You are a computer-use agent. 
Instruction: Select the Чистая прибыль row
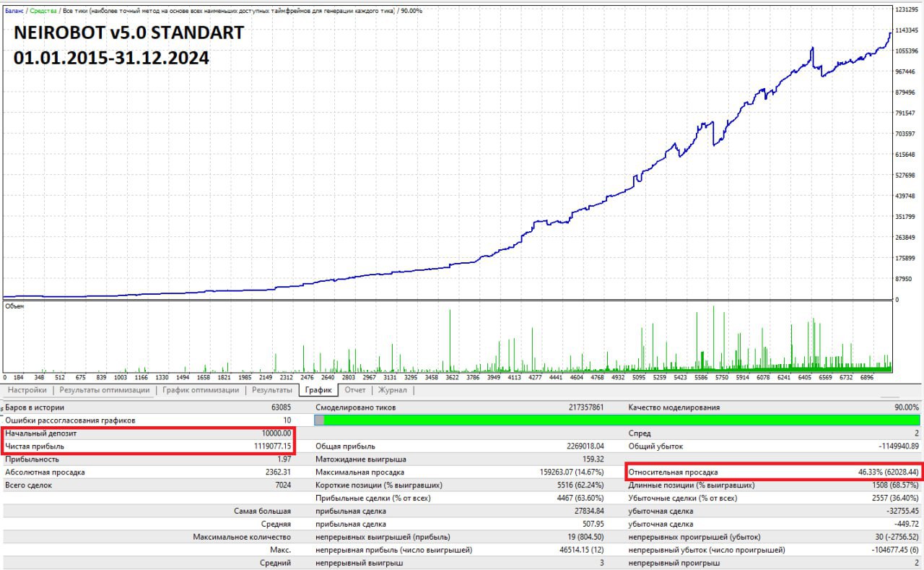pyautogui.click(x=148, y=446)
